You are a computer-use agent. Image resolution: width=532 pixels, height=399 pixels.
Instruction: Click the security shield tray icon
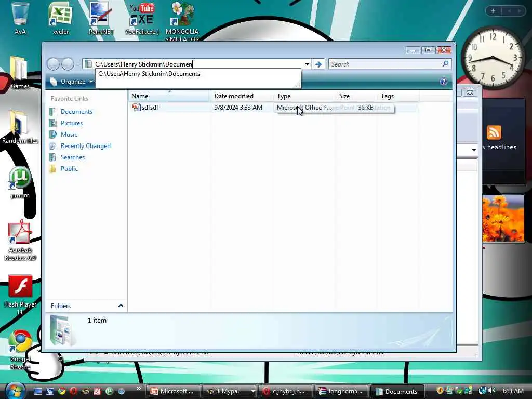[x=440, y=391]
